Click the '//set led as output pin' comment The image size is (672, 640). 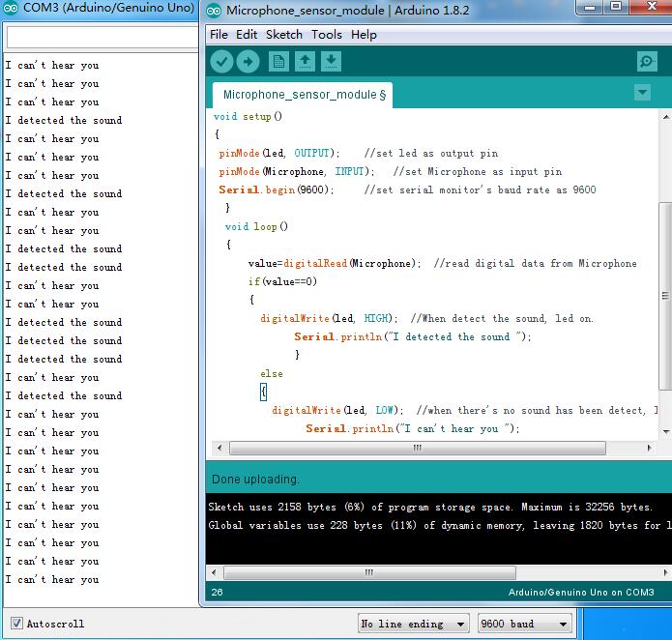click(431, 154)
